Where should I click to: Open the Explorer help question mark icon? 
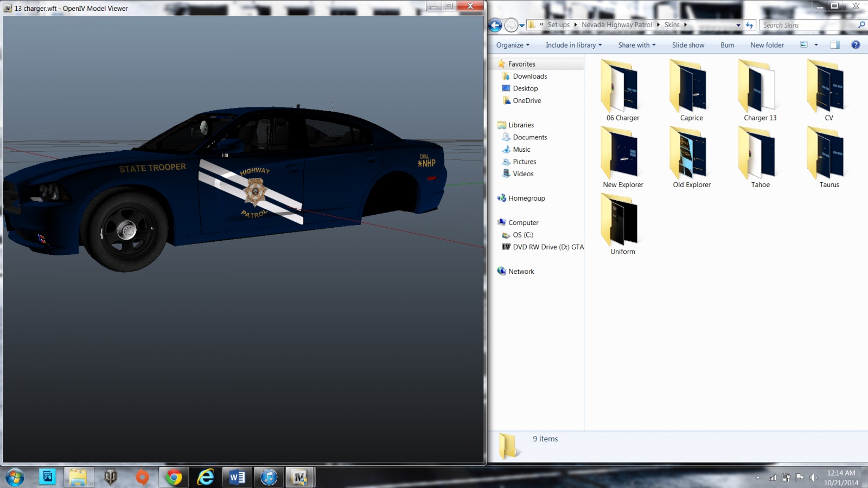pyautogui.click(x=856, y=45)
